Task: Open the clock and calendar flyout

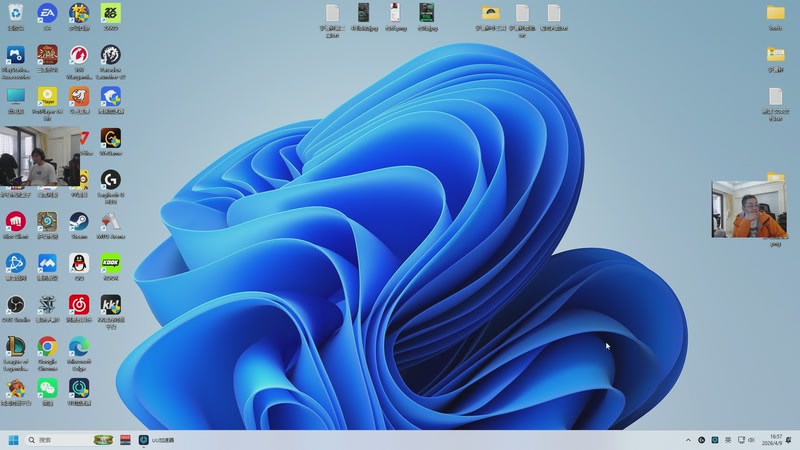Action: 772,440
